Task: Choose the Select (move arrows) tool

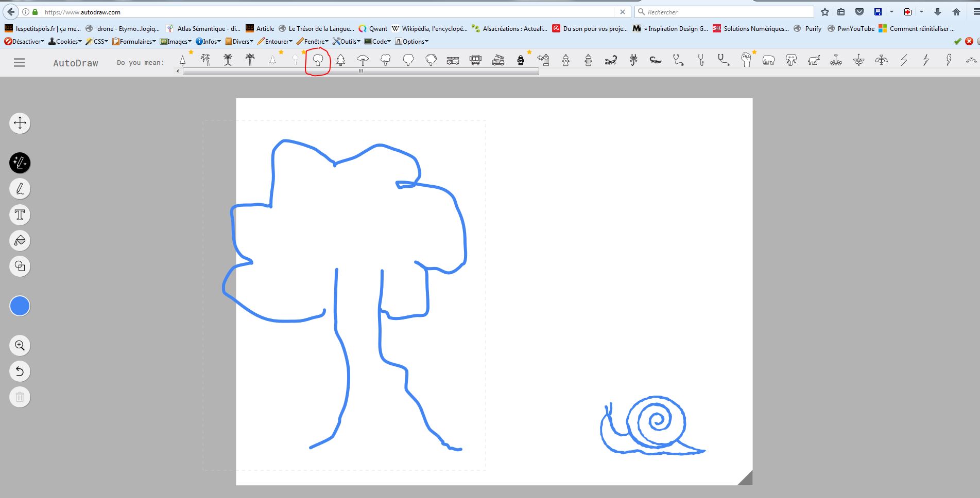Action: [x=20, y=123]
